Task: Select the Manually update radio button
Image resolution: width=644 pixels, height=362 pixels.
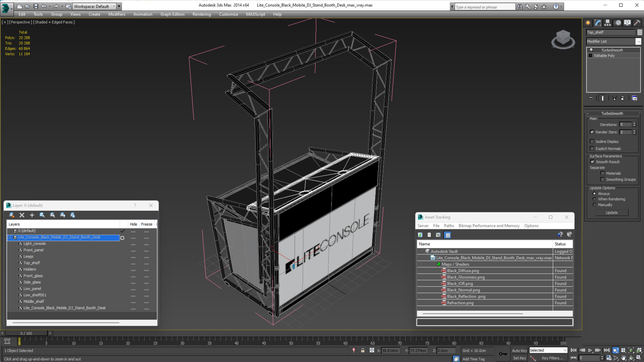Action: point(595,205)
